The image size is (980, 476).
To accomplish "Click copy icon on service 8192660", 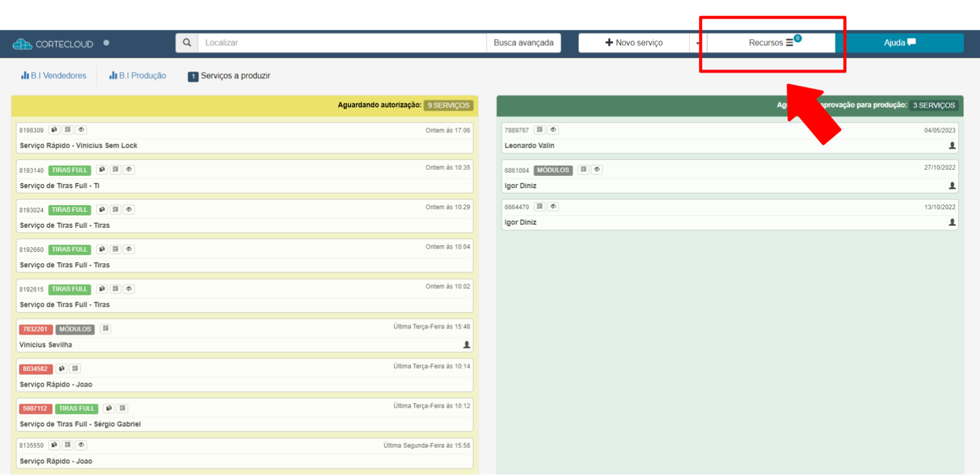I will tap(102, 249).
